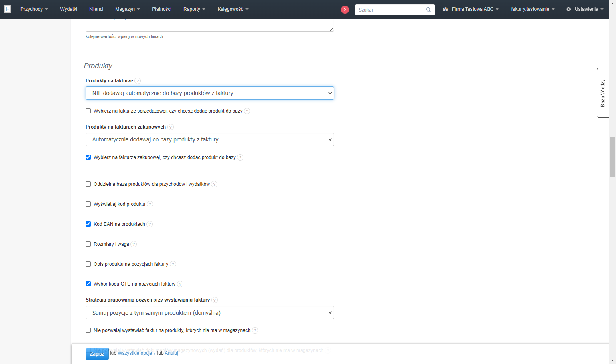Click the Fakturownia F logo icon
Viewport: 616px width, 364px height.
[x=7, y=9]
